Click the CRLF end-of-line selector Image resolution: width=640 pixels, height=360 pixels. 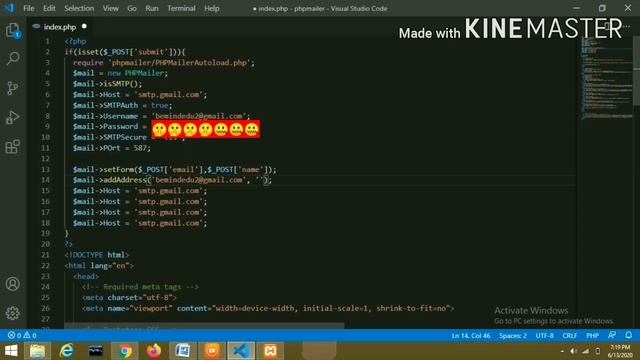570,336
